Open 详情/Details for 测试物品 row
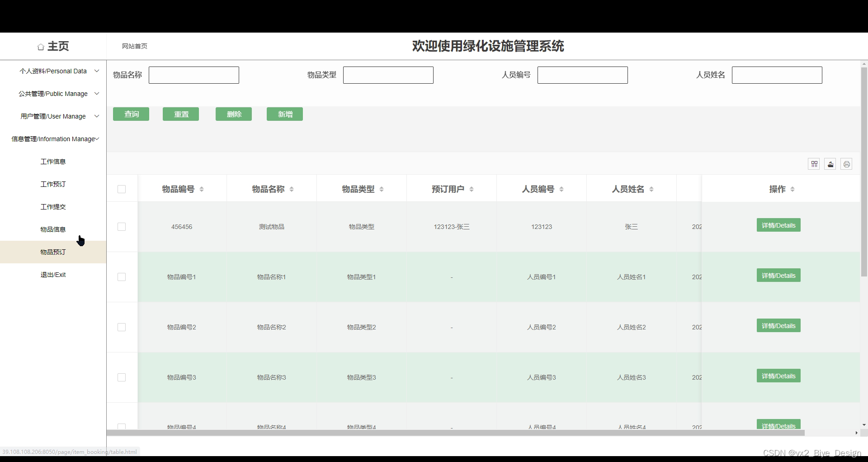The width and height of the screenshot is (868, 462). coord(778,225)
